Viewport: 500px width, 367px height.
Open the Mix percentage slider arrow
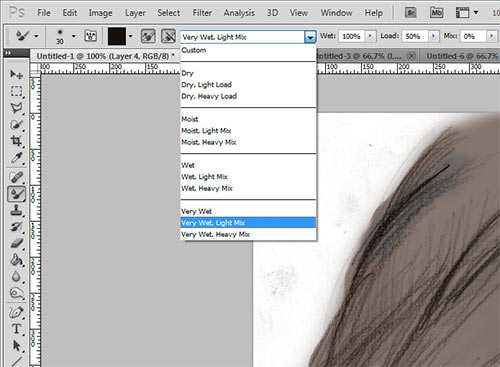point(491,36)
